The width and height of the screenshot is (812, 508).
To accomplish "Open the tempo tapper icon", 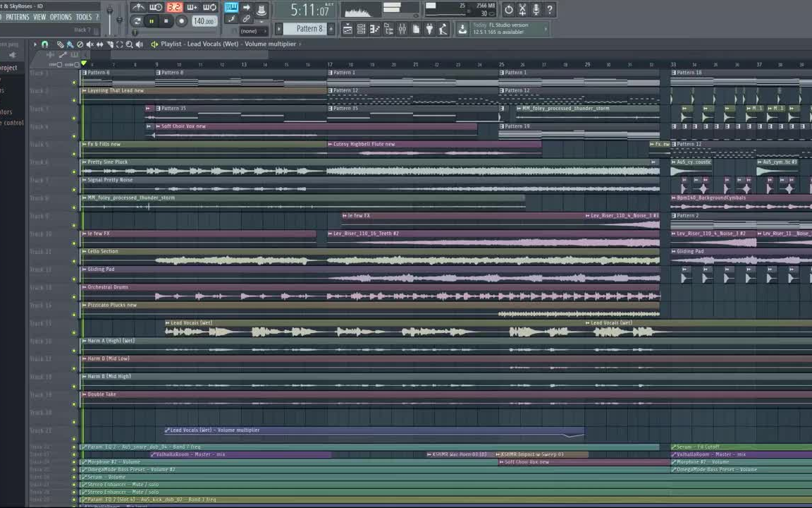I will [443, 30].
